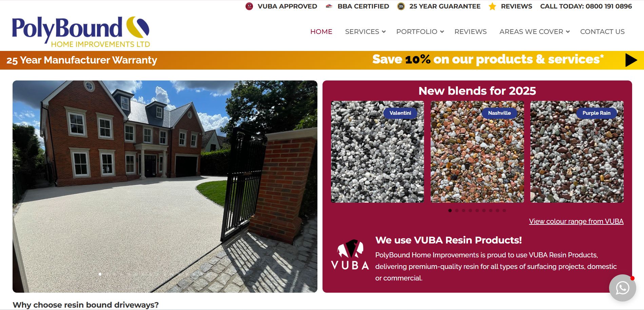The image size is (644, 310).
Task: Select the second blends carousel dot
Action: (457, 211)
